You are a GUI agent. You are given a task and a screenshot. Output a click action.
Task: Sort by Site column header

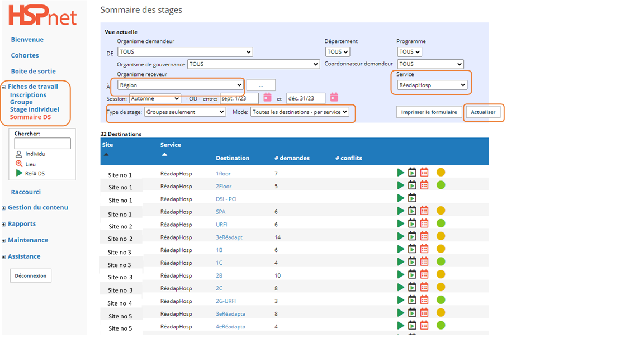click(x=107, y=145)
